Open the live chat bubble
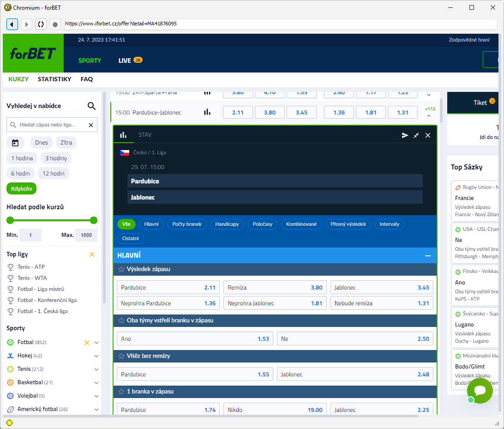Screen dimensions: 504x429 click(x=480, y=390)
